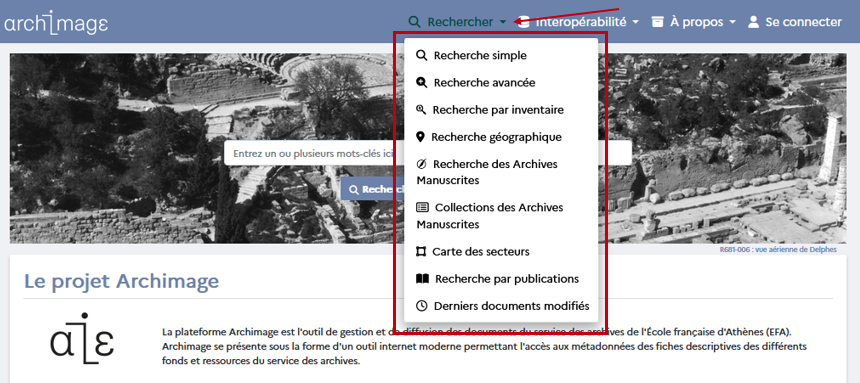This screenshot has width=860, height=383.
Task: Click the archive box icon beside À propos
Action: [658, 22]
